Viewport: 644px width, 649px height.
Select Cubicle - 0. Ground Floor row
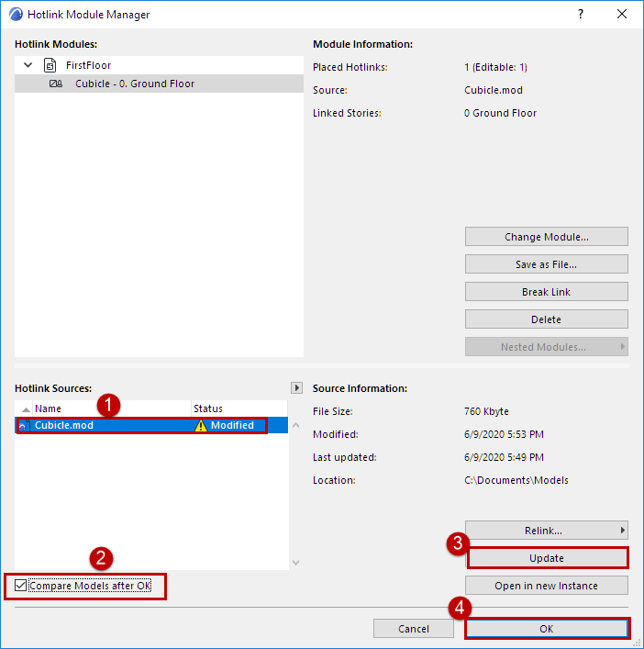[x=159, y=84]
